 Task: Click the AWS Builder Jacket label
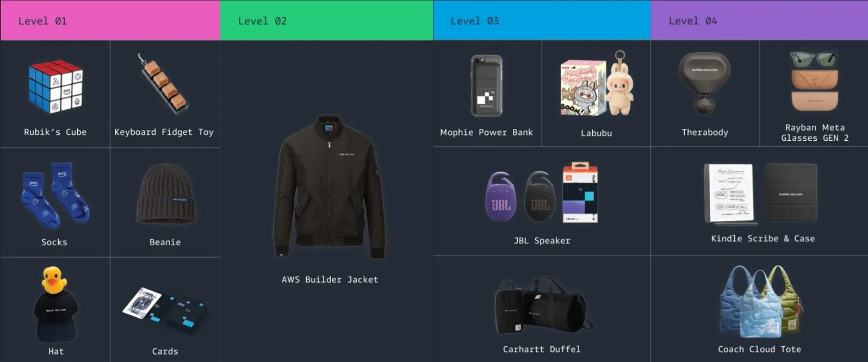(330, 279)
